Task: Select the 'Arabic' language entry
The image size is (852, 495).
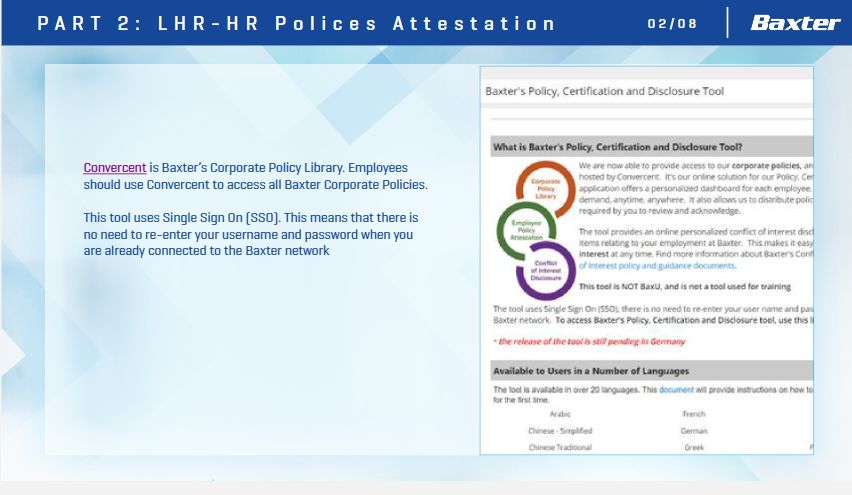Action: (x=560, y=414)
